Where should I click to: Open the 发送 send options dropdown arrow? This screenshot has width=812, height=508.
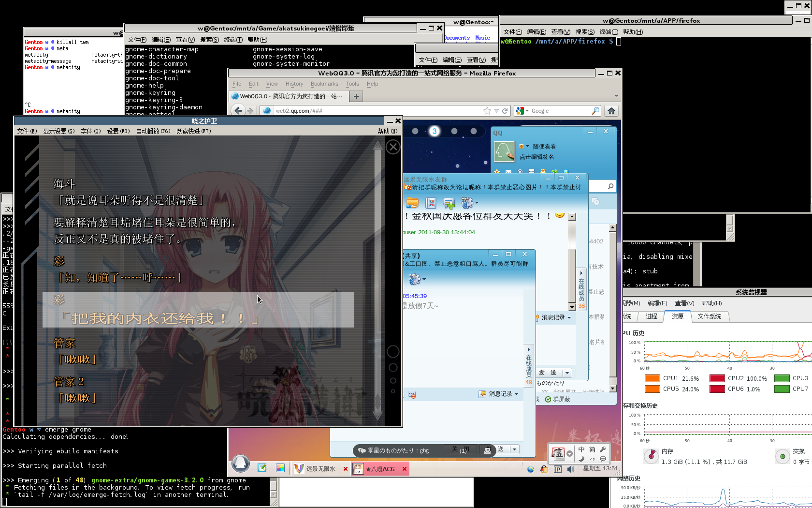(567, 373)
